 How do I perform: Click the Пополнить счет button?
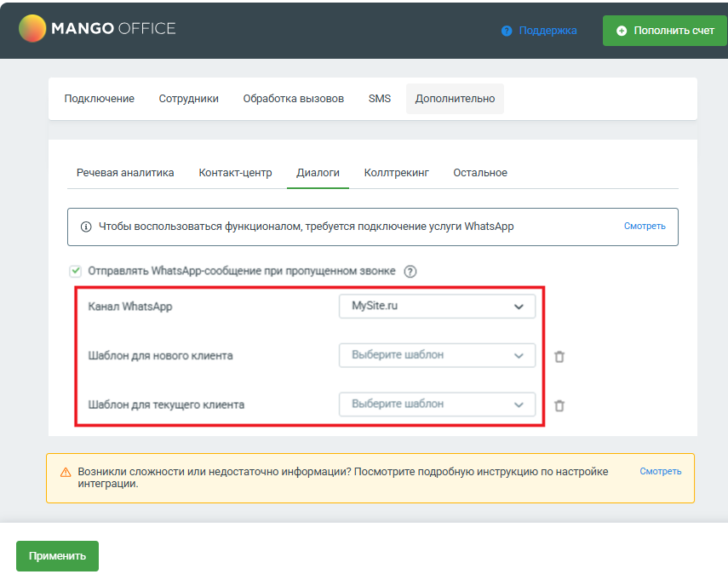664,31
